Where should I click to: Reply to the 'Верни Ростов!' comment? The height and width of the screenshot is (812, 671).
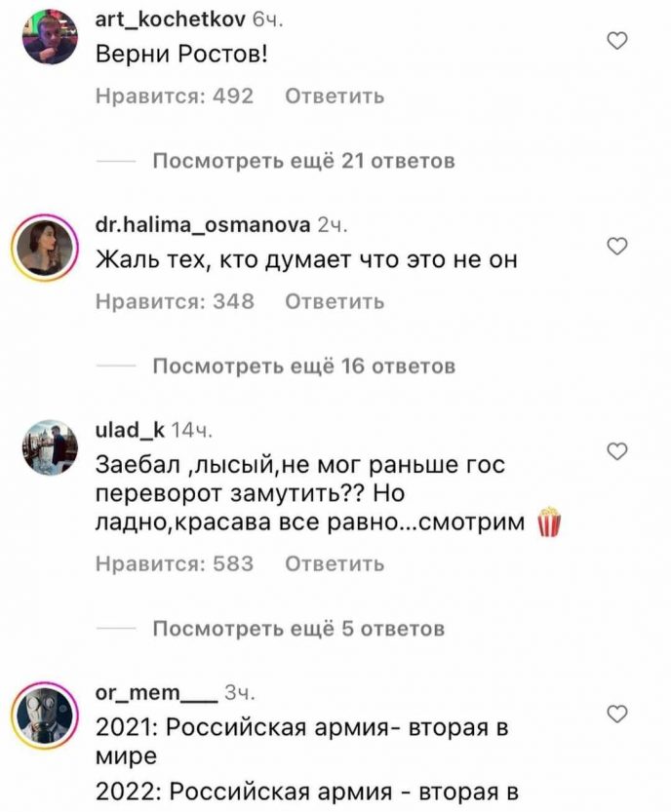click(x=335, y=97)
